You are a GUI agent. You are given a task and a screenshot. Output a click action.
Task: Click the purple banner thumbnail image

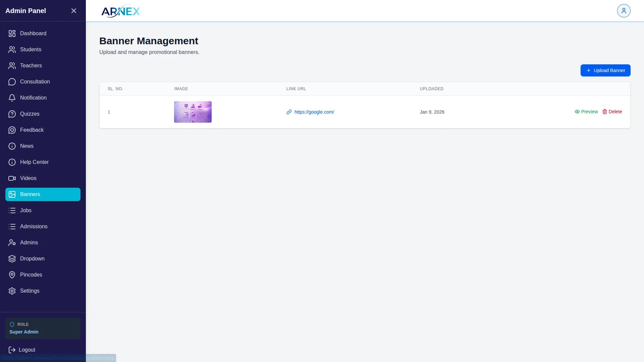[193, 112]
